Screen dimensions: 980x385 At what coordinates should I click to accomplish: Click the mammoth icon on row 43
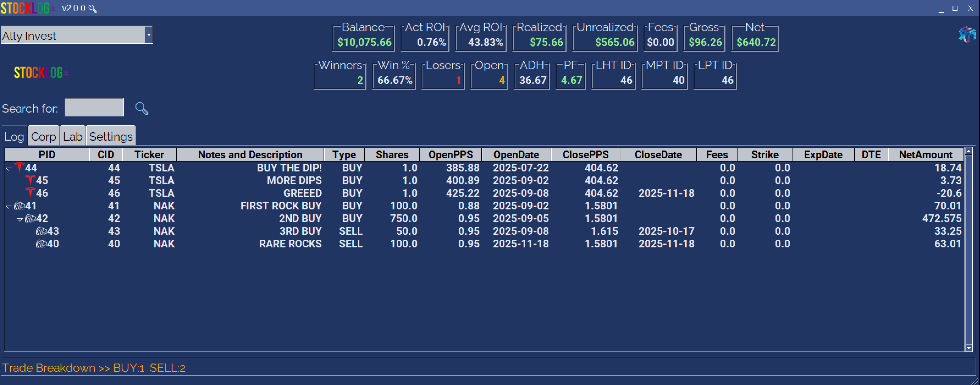(x=41, y=231)
